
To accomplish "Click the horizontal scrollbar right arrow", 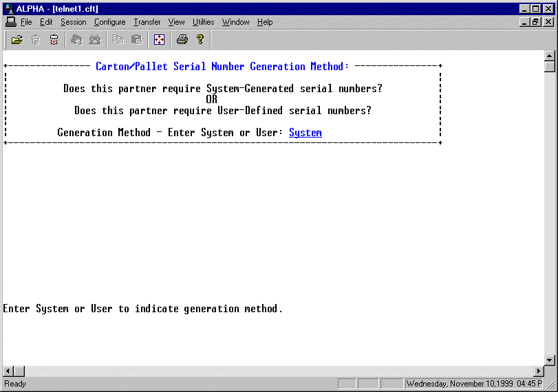I will [x=539, y=371].
